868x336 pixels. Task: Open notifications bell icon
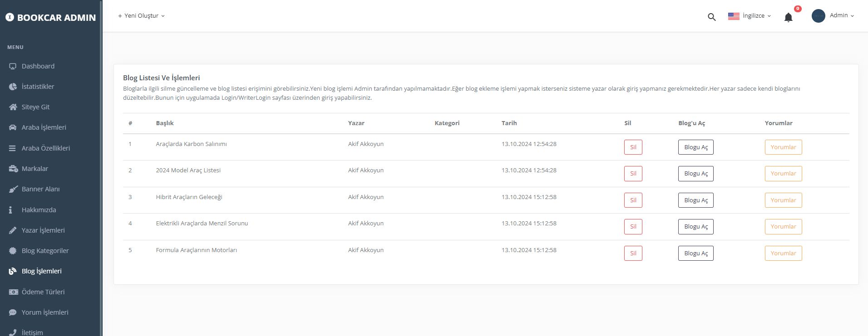[789, 18]
